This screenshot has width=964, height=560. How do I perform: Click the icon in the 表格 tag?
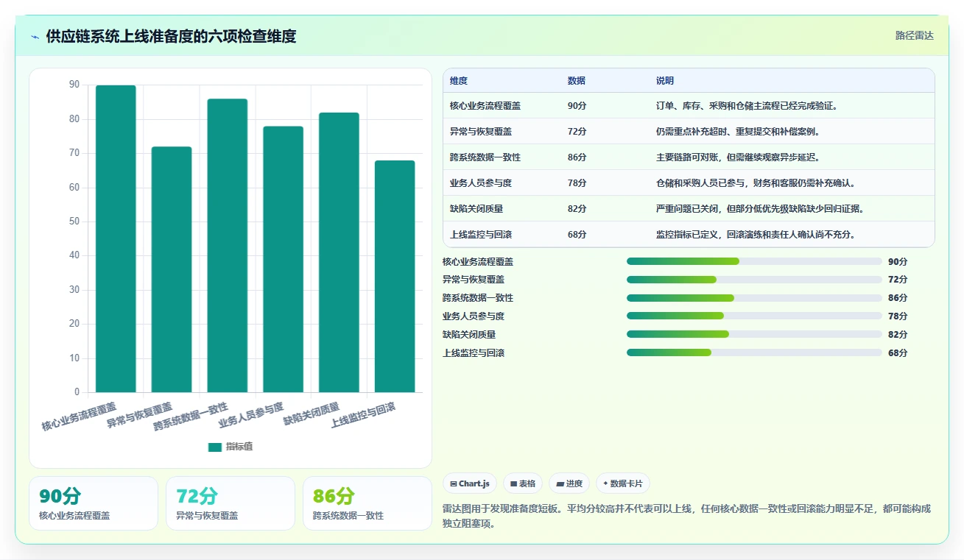pyautogui.click(x=513, y=484)
